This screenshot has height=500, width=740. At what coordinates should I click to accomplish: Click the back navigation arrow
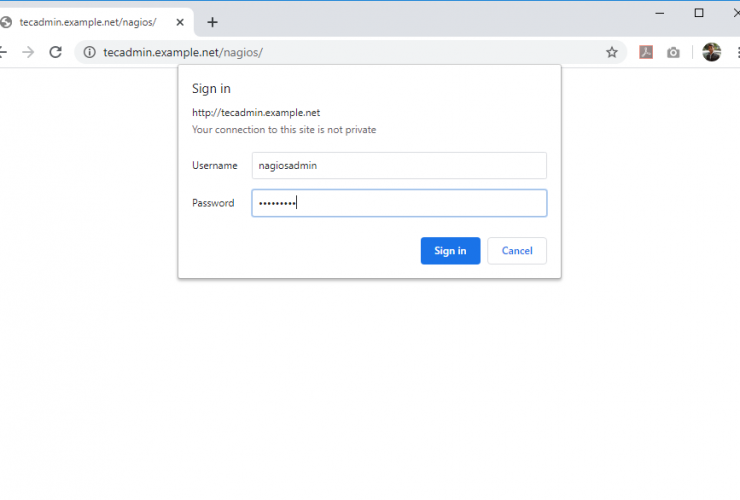pyautogui.click(x=4, y=52)
